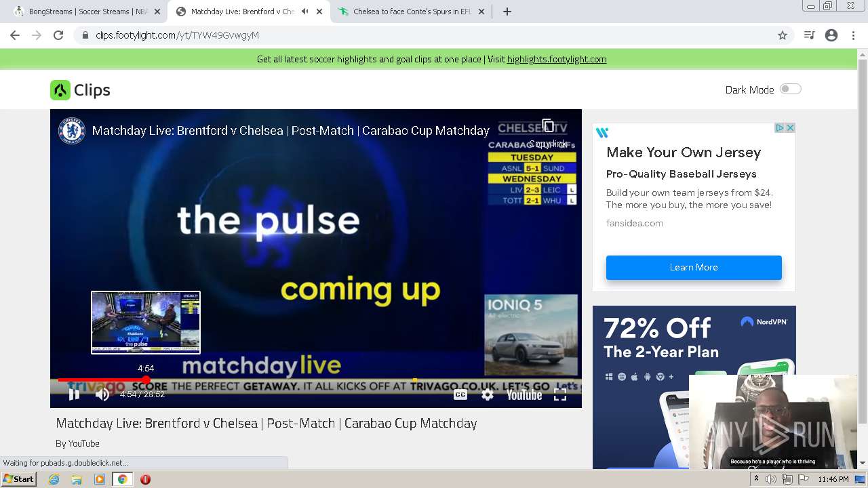The image size is (868, 488).
Task: Click the address bar URL field
Action: (434, 35)
